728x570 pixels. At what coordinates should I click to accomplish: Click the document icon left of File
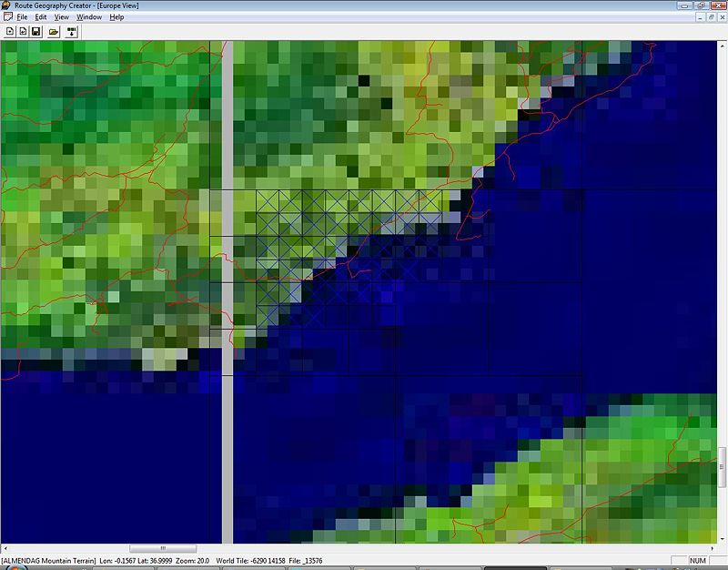point(7,17)
